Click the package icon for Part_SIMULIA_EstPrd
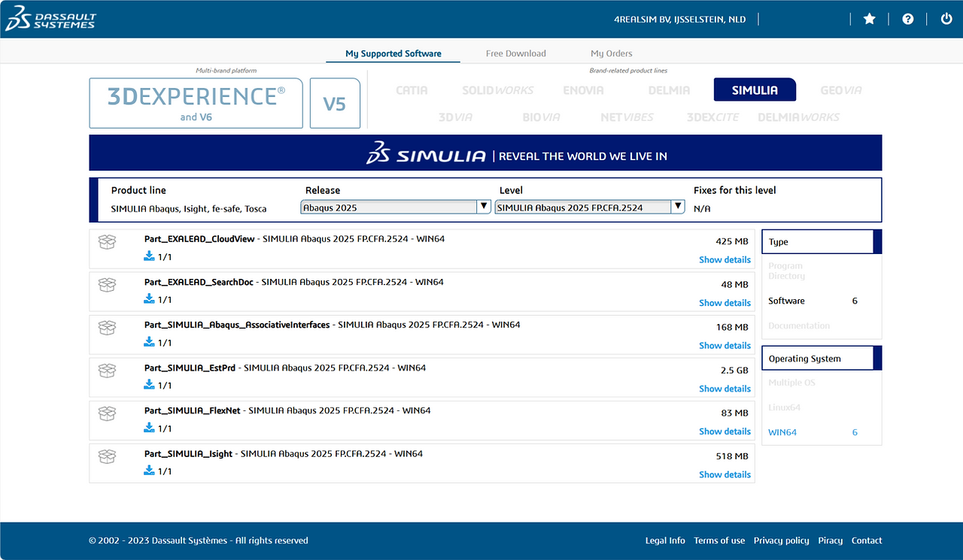The width and height of the screenshot is (963, 560). pyautogui.click(x=108, y=371)
